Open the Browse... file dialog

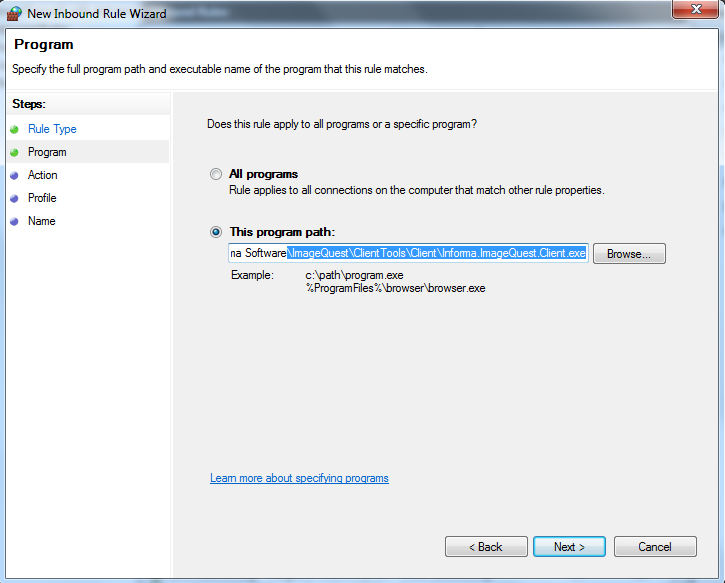(x=629, y=254)
